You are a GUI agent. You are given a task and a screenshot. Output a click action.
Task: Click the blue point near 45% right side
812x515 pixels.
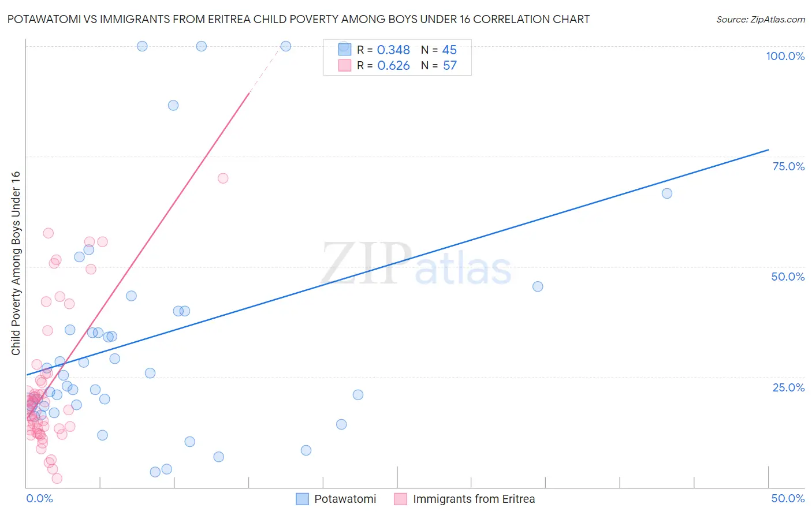click(538, 286)
